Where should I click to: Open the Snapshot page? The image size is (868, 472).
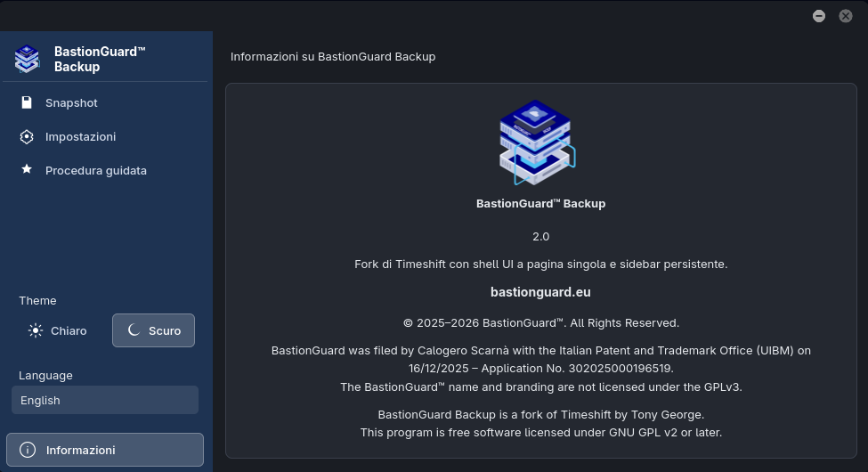pyautogui.click(x=105, y=102)
